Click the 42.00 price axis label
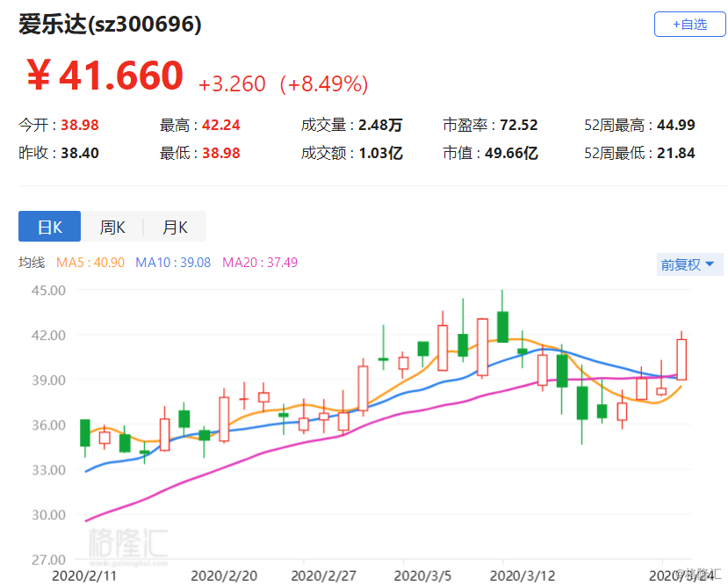Image resolution: width=728 pixels, height=586 pixels. click(x=48, y=335)
